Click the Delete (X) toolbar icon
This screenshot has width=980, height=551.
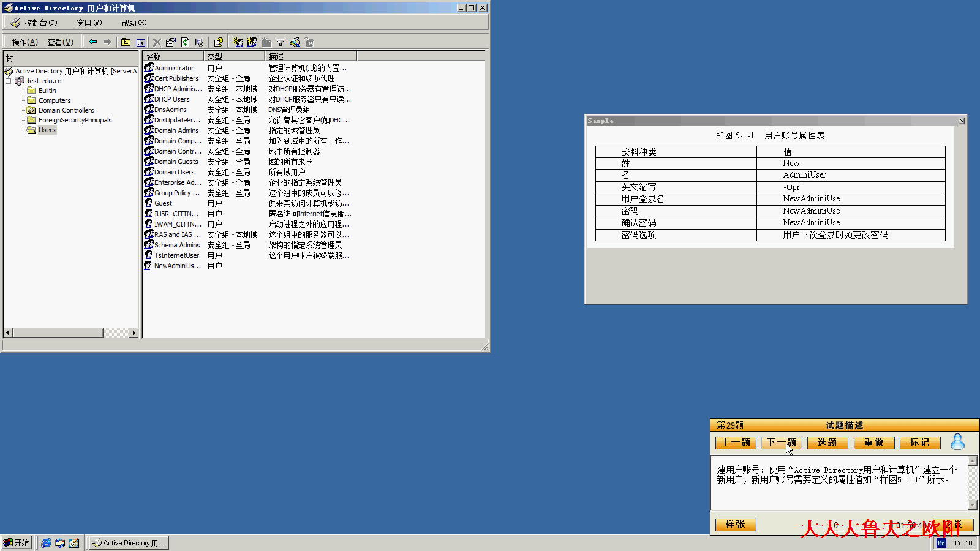pyautogui.click(x=157, y=42)
